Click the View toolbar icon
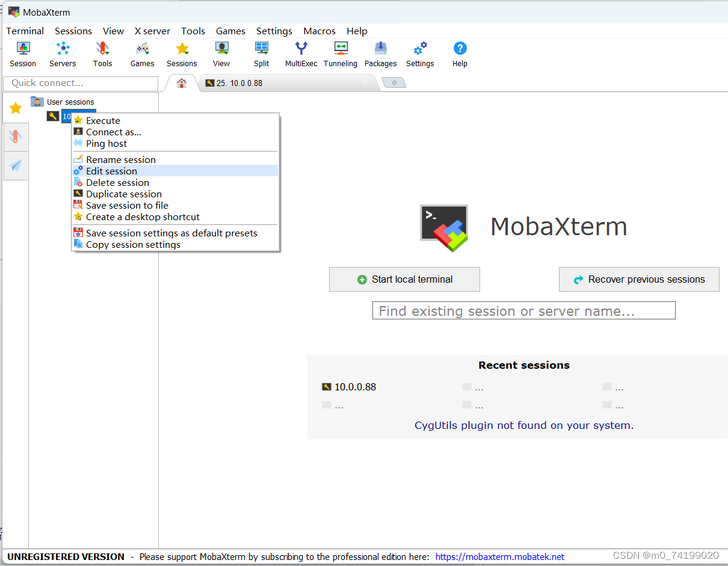728x566 pixels. click(x=221, y=54)
